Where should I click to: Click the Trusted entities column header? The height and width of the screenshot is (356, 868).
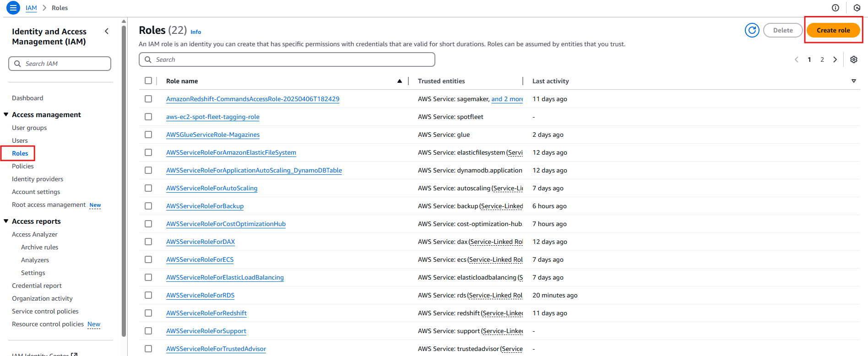pos(441,81)
